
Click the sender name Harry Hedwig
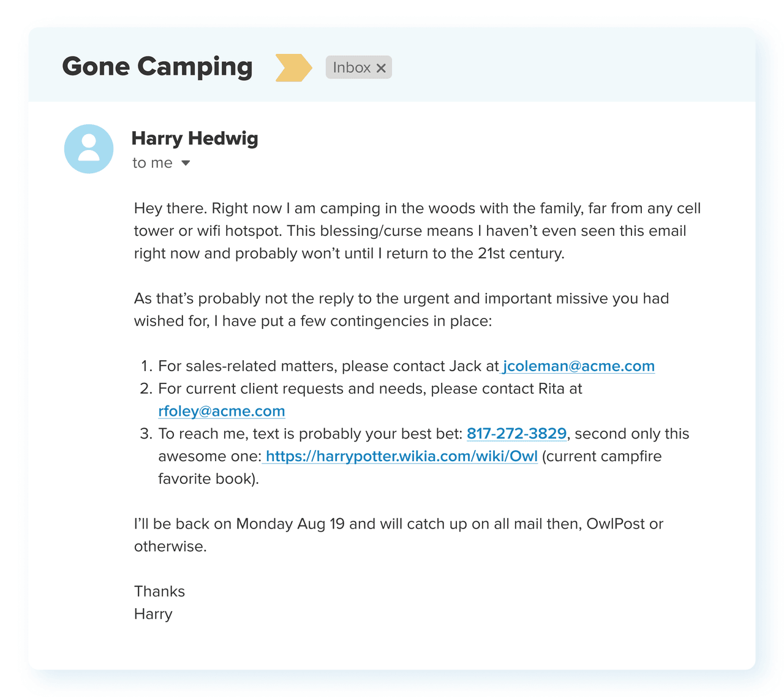pyautogui.click(x=195, y=138)
